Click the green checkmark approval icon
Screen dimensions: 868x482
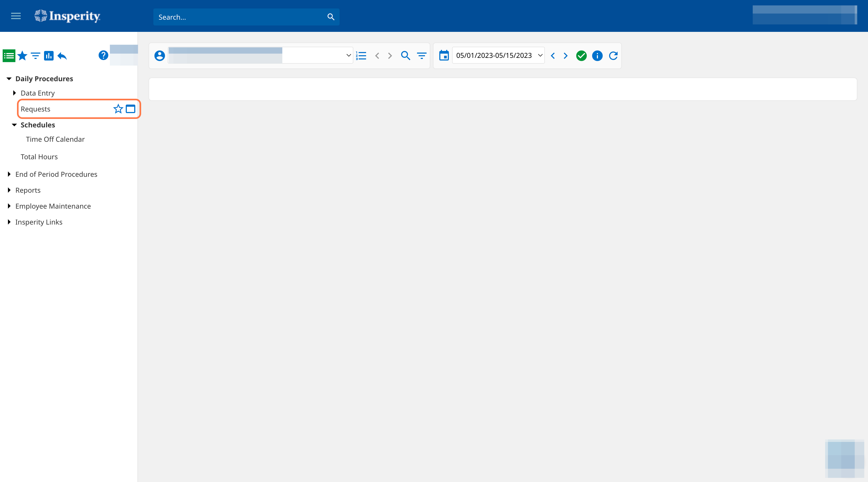coord(581,56)
